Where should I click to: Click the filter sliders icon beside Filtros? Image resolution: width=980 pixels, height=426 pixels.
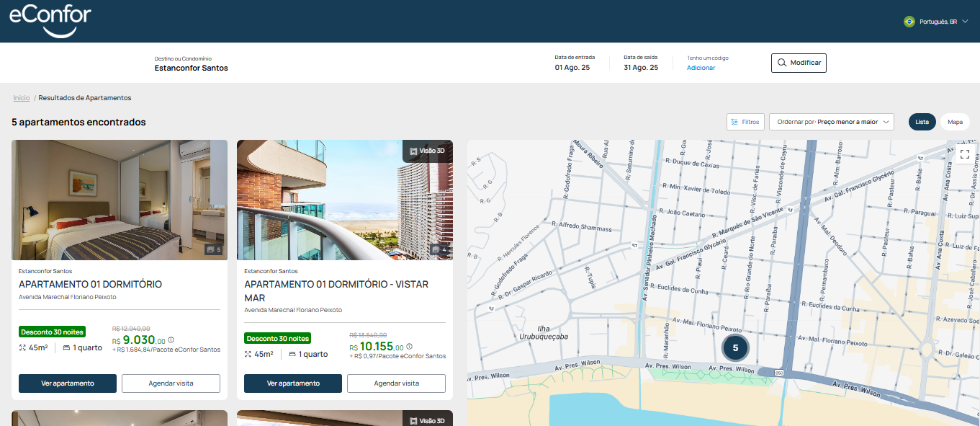(x=734, y=122)
